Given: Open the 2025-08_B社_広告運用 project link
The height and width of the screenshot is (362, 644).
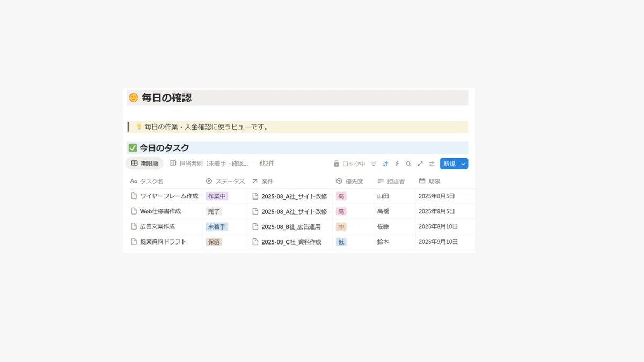Looking at the screenshot, I should [291, 226].
